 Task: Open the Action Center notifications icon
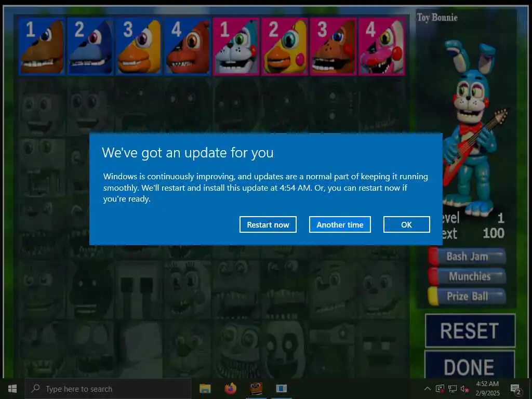point(515,389)
